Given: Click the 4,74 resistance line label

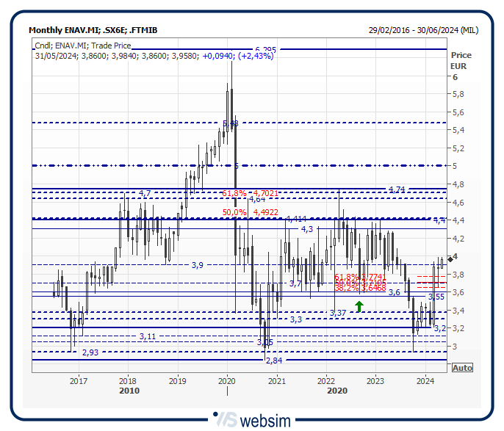Looking at the screenshot, I should (396, 189).
